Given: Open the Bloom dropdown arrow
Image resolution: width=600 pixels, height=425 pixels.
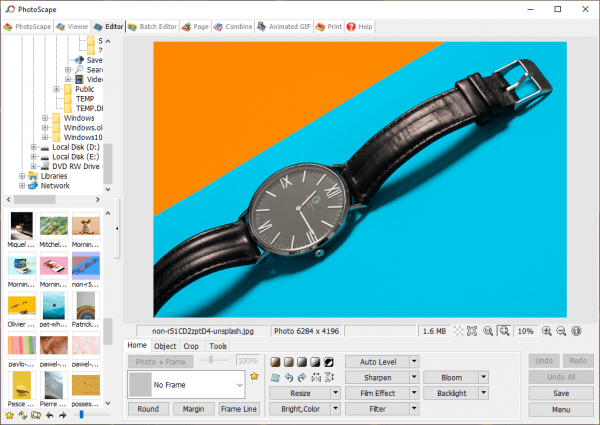Looking at the screenshot, I should (484, 377).
